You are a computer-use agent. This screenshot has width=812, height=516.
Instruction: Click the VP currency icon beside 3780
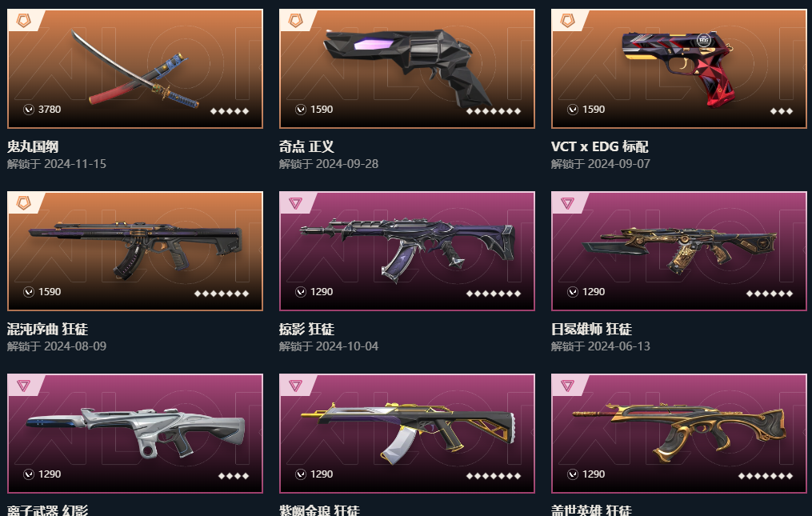(x=29, y=110)
